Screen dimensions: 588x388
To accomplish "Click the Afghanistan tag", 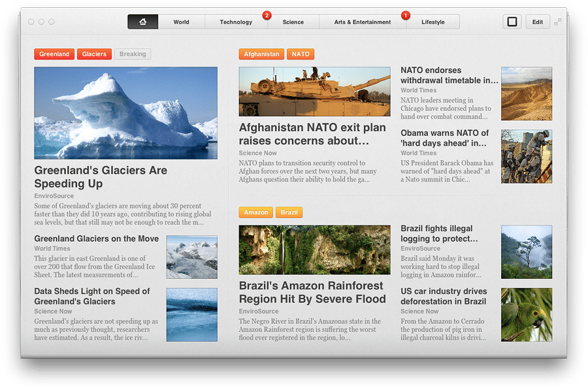I will pos(261,54).
